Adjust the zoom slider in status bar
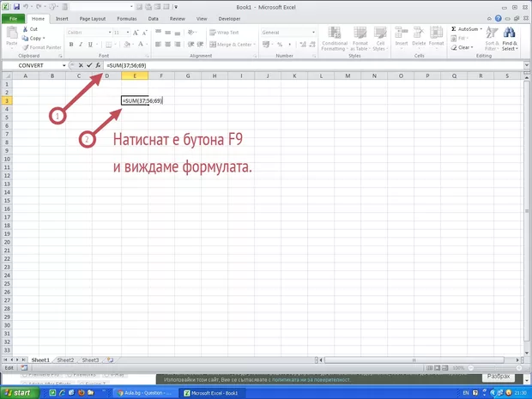 471,368
